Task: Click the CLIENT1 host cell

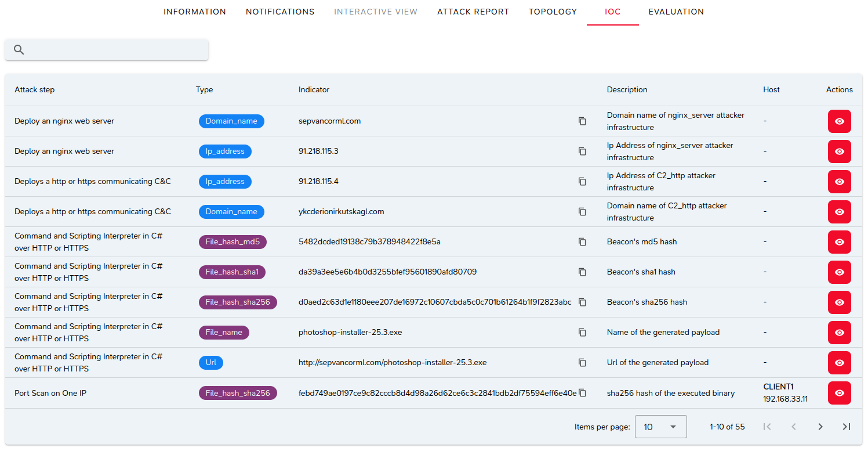Action: coord(786,393)
